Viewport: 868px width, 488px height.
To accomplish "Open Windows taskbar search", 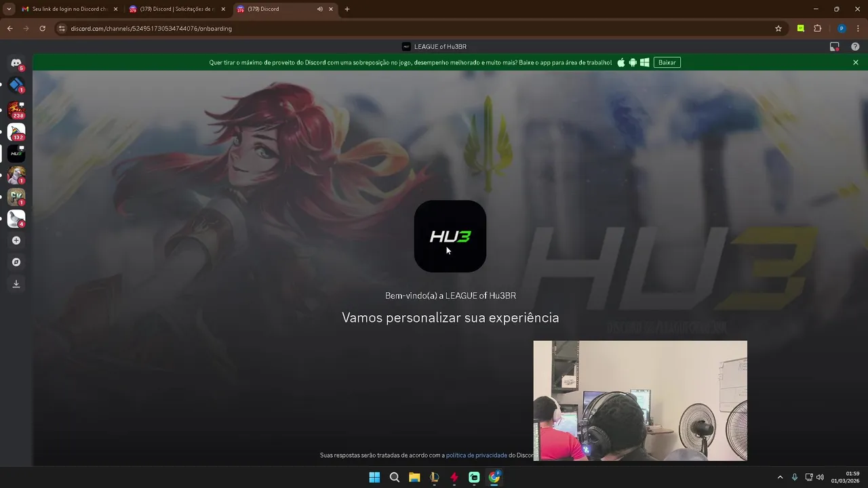I will pos(395,477).
